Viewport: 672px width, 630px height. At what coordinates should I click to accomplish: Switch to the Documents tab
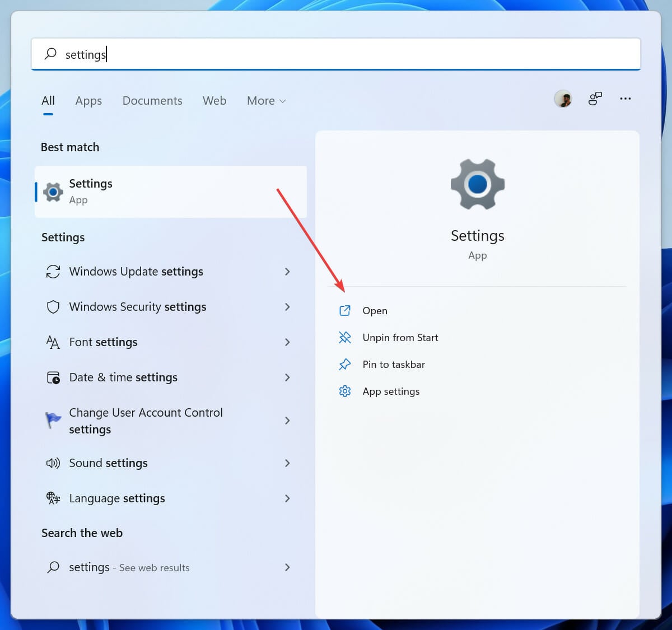[x=152, y=101]
